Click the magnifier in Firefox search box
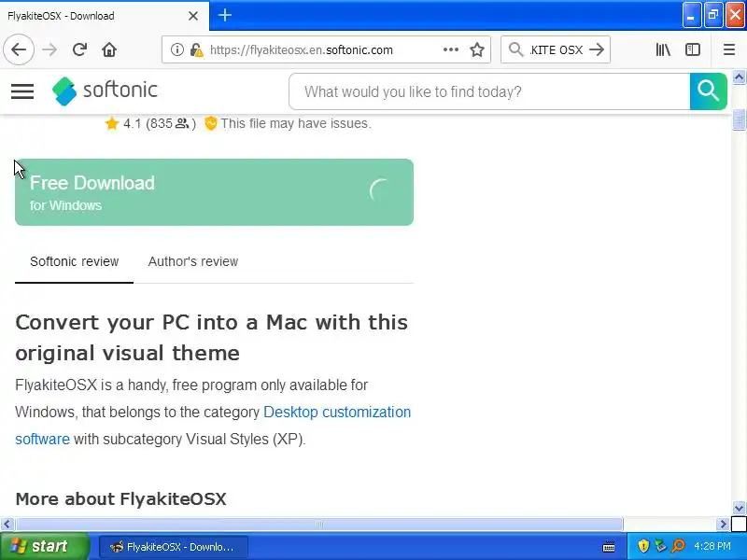The image size is (747, 560). pyautogui.click(x=515, y=49)
